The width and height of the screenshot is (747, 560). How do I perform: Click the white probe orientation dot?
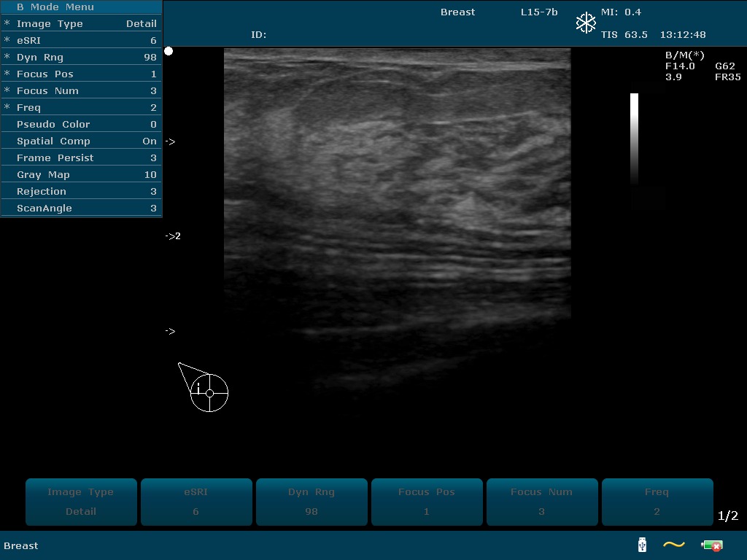pos(169,51)
